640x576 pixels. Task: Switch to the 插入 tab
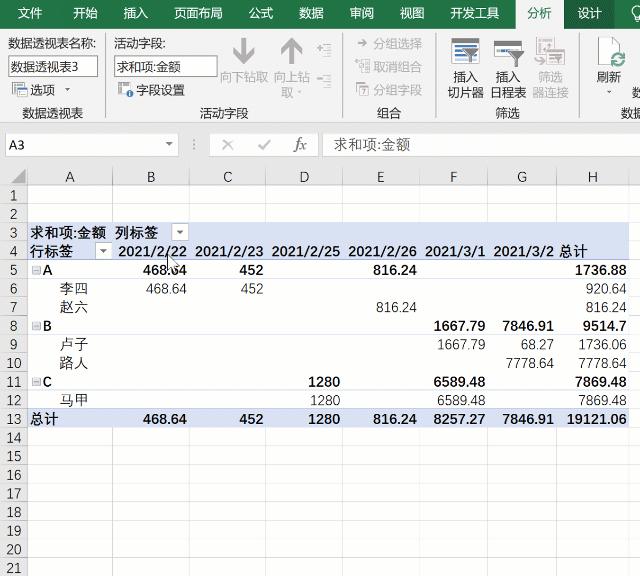pyautogui.click(x=136, y=13)
